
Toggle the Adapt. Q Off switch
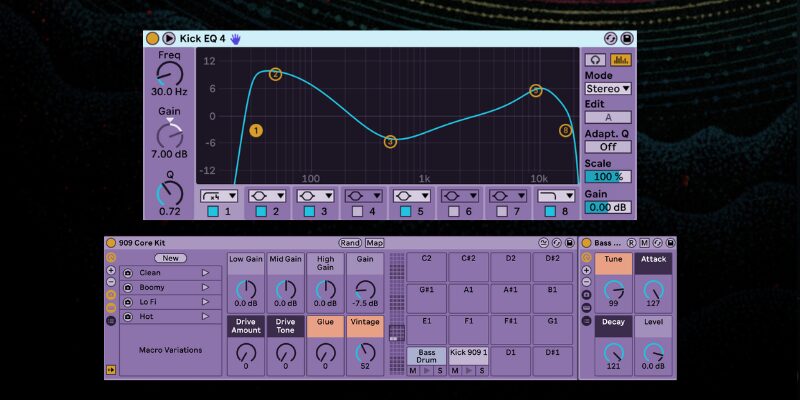[x=608, y=147]
